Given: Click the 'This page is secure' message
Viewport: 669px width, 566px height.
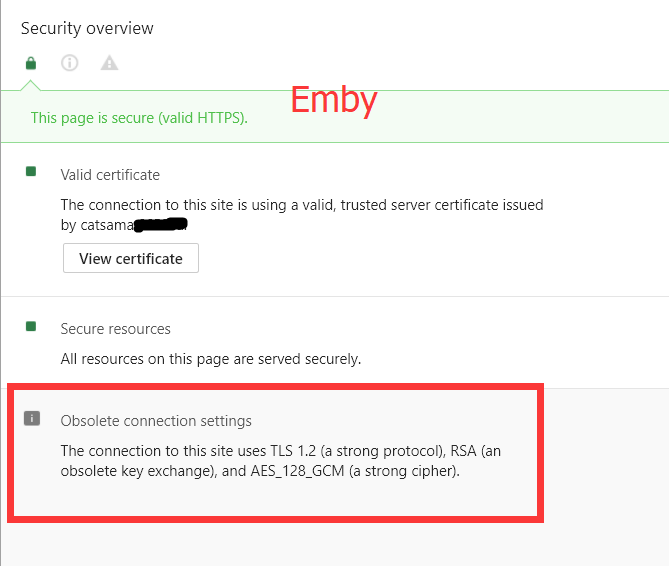Looking at the screenshot, I should pyautogui.click(x=139, y=118).
